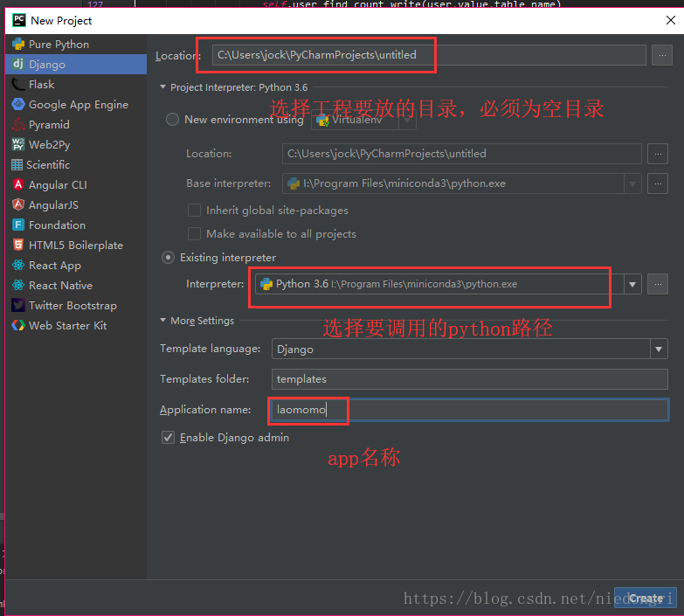Collapse Project Interpreter section
The width and height of the screenshot is (684, 616).
162,87
